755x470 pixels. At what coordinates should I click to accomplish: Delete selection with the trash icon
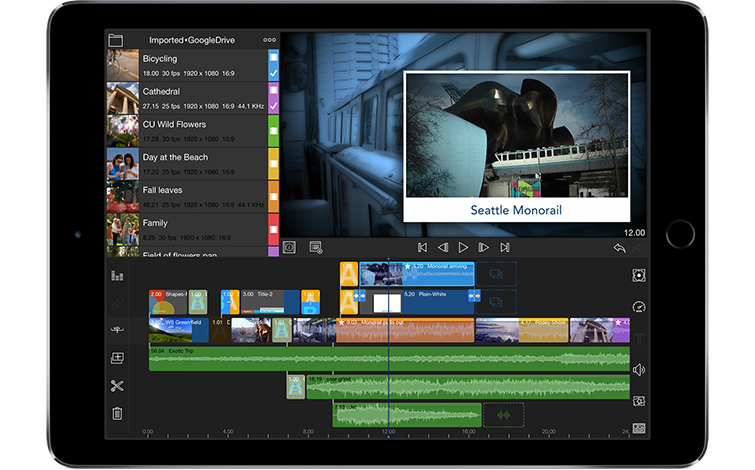117,413
